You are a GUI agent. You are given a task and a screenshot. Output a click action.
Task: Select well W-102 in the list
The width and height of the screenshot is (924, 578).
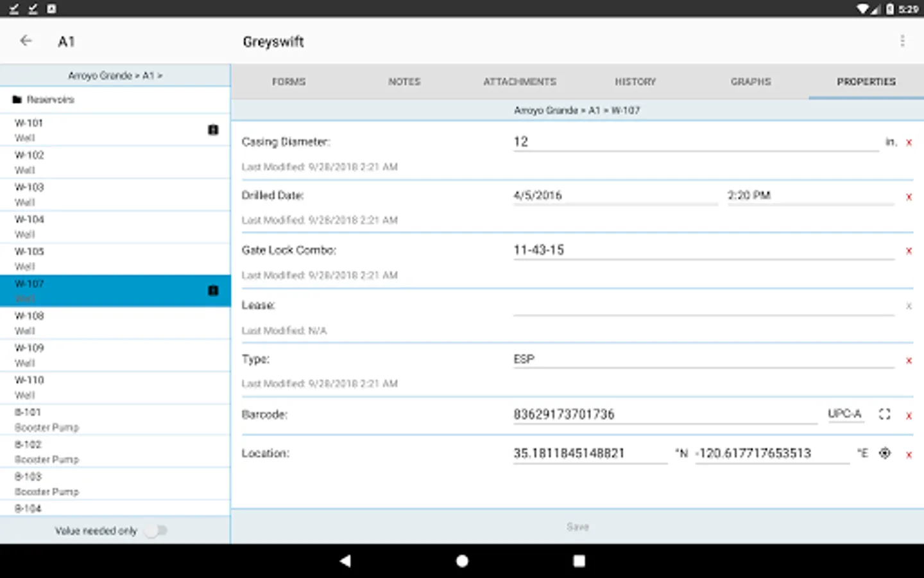116,162
